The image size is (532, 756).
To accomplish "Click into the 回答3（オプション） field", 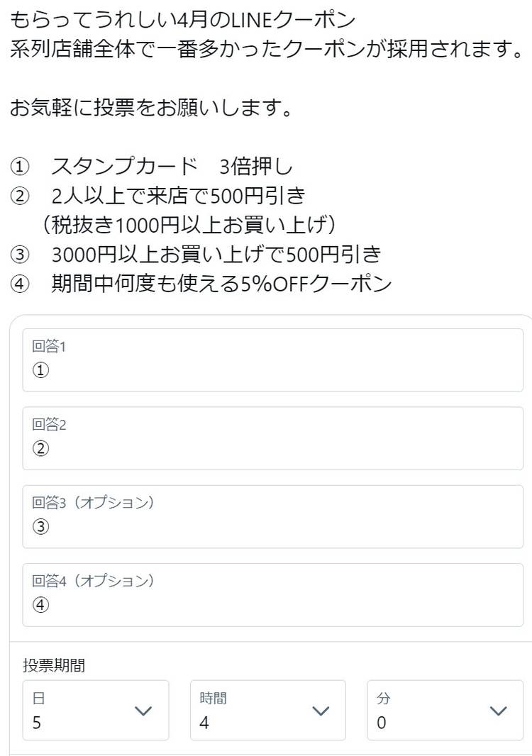I will click(x=273, y=516).
